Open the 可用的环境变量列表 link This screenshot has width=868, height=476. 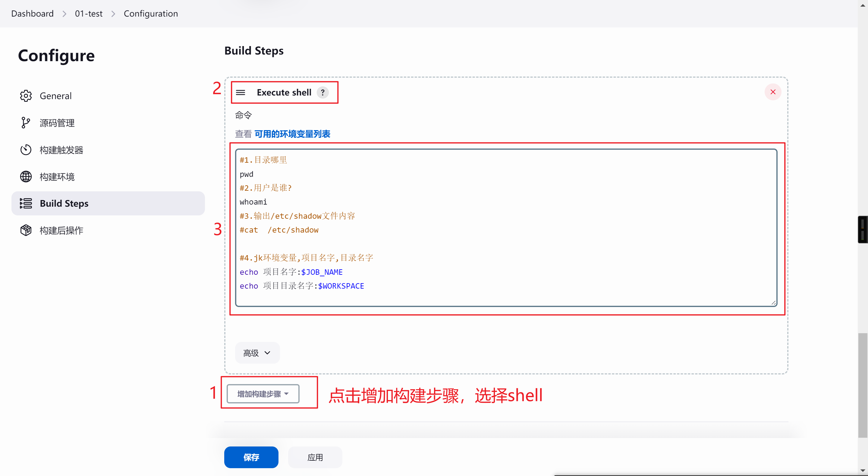[292, 134]
